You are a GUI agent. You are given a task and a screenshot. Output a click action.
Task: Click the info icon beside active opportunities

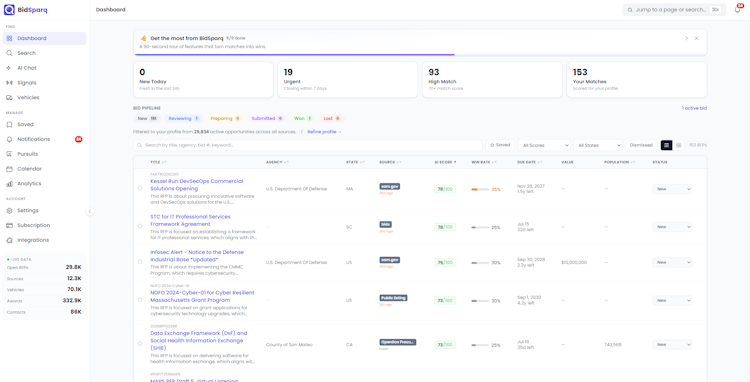pos(301,131)
